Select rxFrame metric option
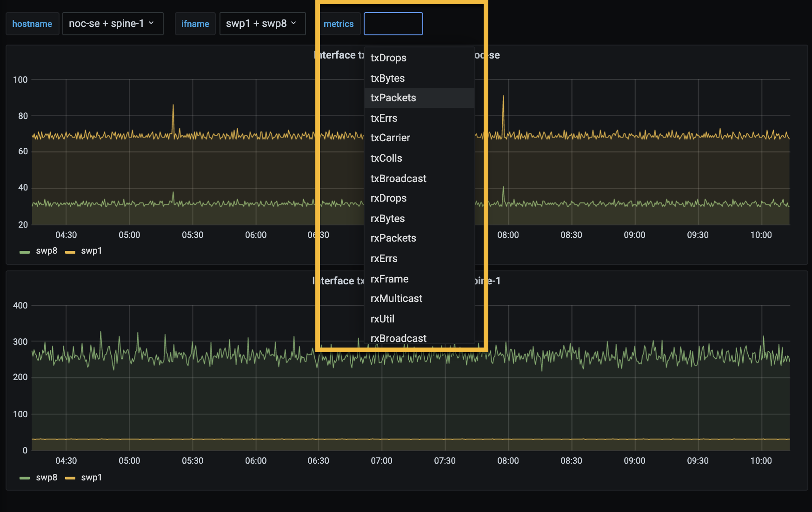Image resolution: width=812 pixels, height=512 pixels. click(389, 279)
